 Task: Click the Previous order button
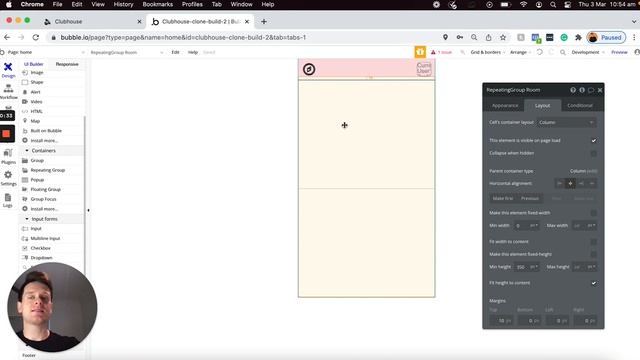530,198
